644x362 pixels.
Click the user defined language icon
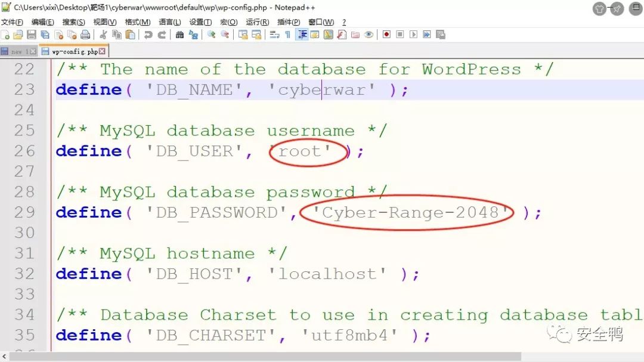tap(315, 35)
